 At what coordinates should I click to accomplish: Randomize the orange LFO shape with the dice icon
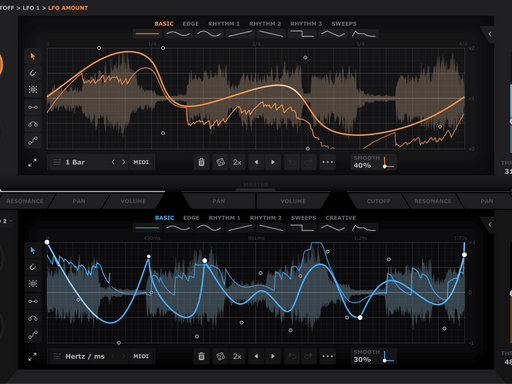click(x=220, y=162)
